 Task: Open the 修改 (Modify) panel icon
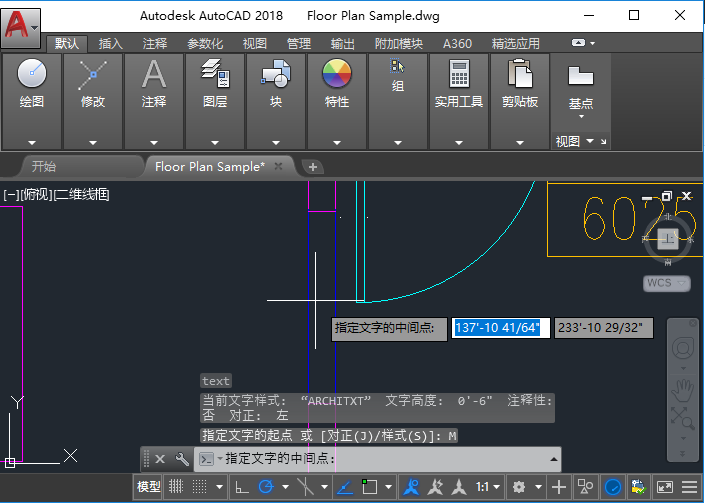93,75
